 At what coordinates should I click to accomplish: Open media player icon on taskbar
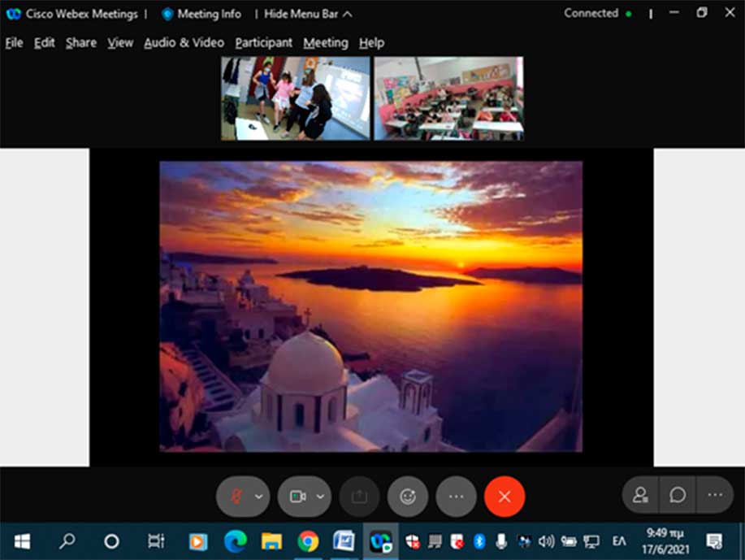198,542
